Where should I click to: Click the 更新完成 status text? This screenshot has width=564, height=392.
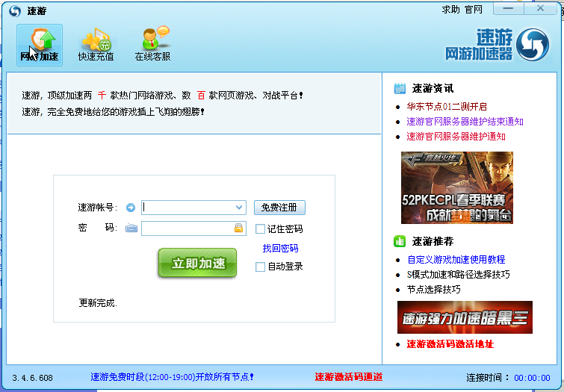[98, 303]
